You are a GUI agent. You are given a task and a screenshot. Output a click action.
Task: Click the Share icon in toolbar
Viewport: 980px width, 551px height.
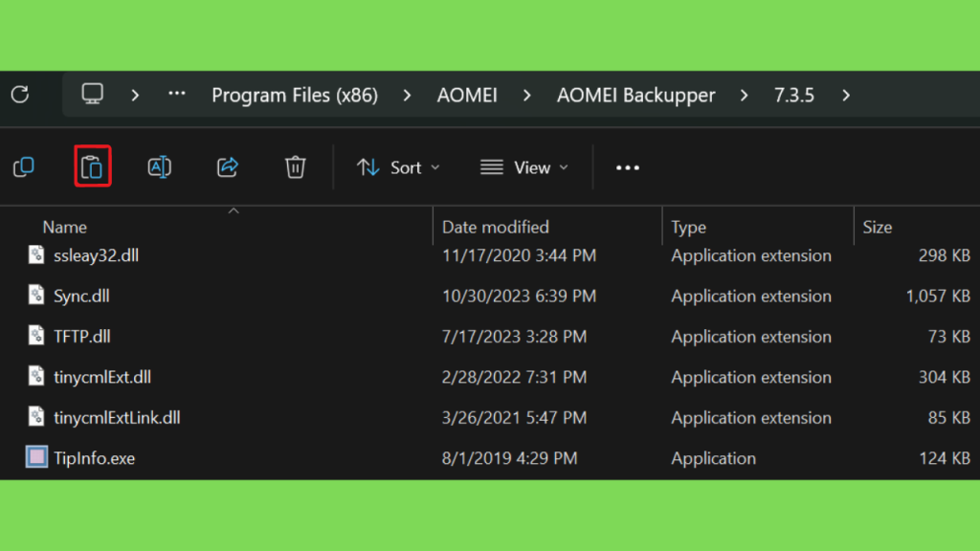click(228, 166)
